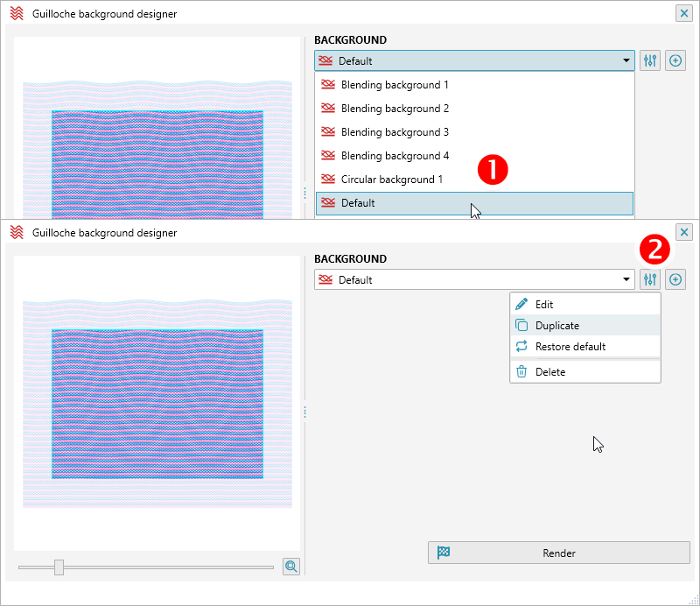The image size is (700, 606).
Task: Click the zoom slider handle
Action: (59, 567)
